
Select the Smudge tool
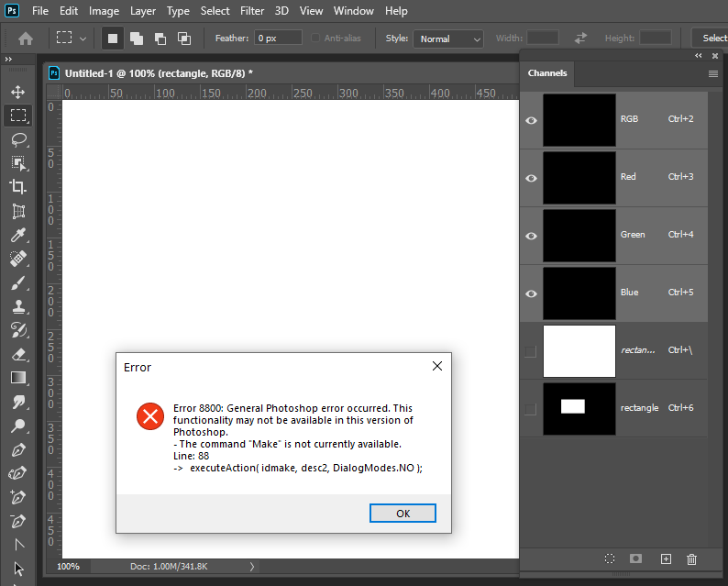tap(18, 402)
